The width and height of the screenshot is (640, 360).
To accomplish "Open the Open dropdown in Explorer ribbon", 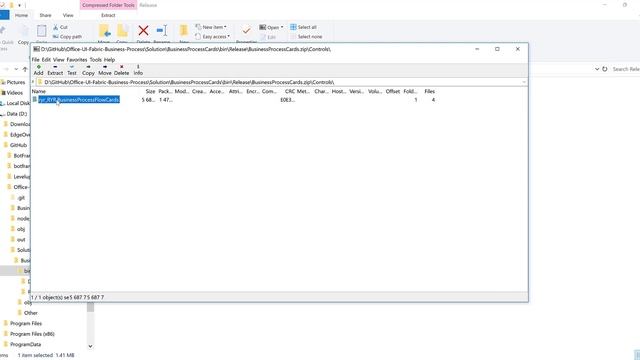I will pyautogui.click(x=271, y=27).
